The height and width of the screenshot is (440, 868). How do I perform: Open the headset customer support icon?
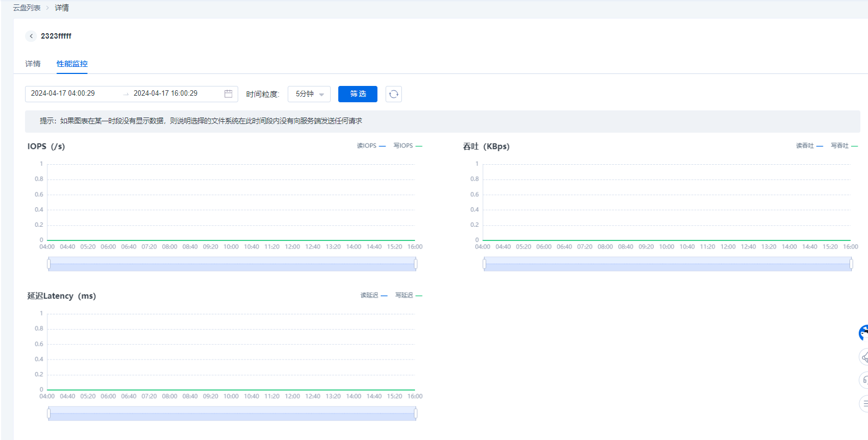pos(864,380)
